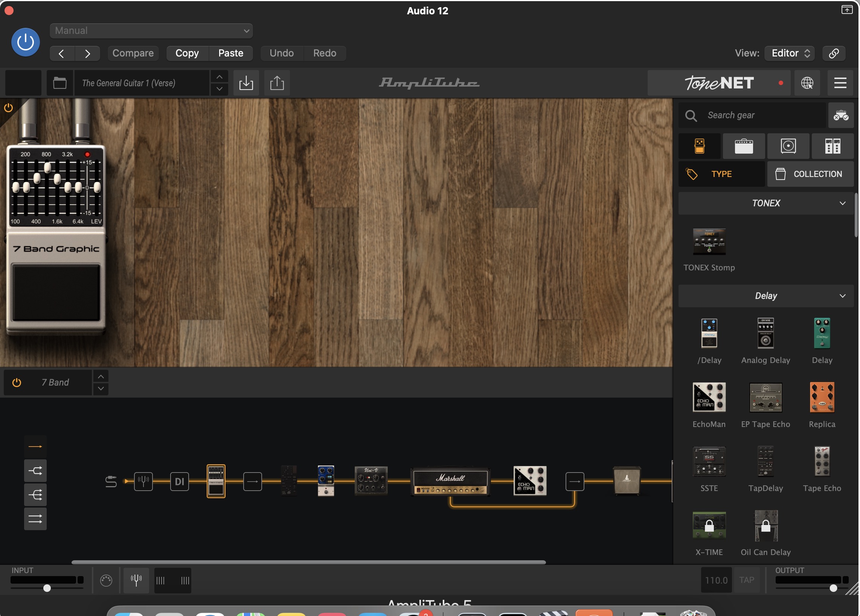Switch to COLLECTION sorting tab
The width and height of the screenshot is (860, 616).
[x=811, y=174]
